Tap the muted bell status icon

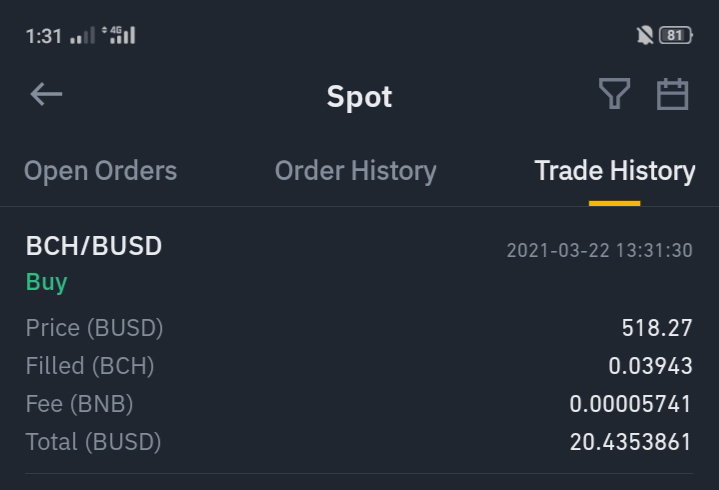[644, 35]
